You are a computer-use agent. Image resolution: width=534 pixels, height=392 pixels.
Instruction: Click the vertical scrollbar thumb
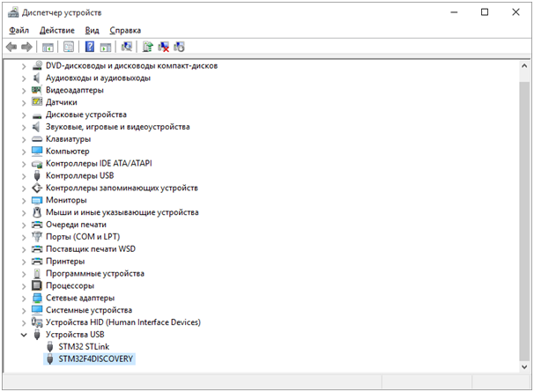[524, 221]
